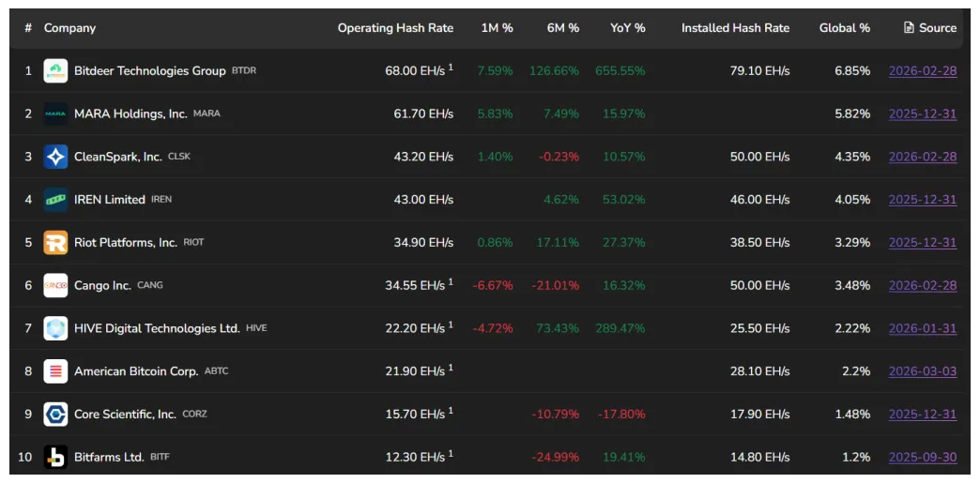Select IREN Limited company name
The width and height of the screenshot is (980, 483).
[110, 200]
